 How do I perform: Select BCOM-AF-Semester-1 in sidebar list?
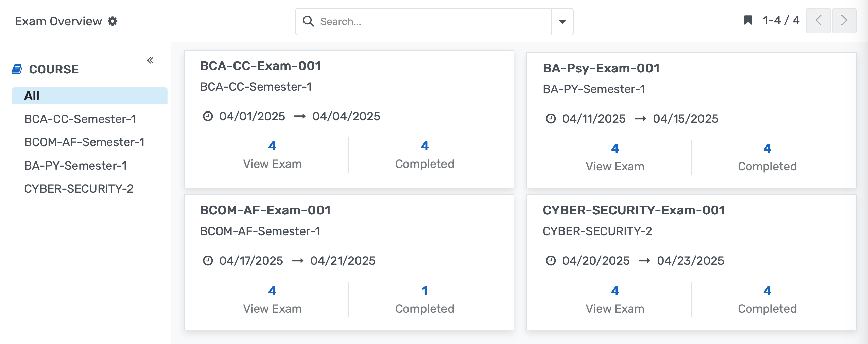point(84,142)
